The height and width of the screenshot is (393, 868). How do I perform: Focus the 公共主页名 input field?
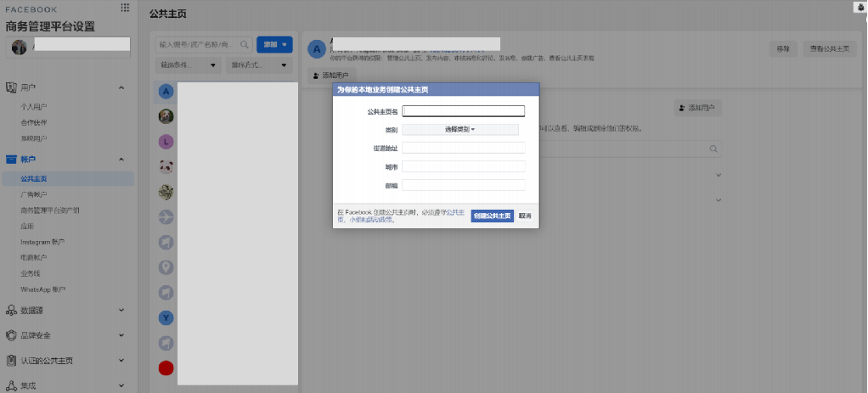464,111
